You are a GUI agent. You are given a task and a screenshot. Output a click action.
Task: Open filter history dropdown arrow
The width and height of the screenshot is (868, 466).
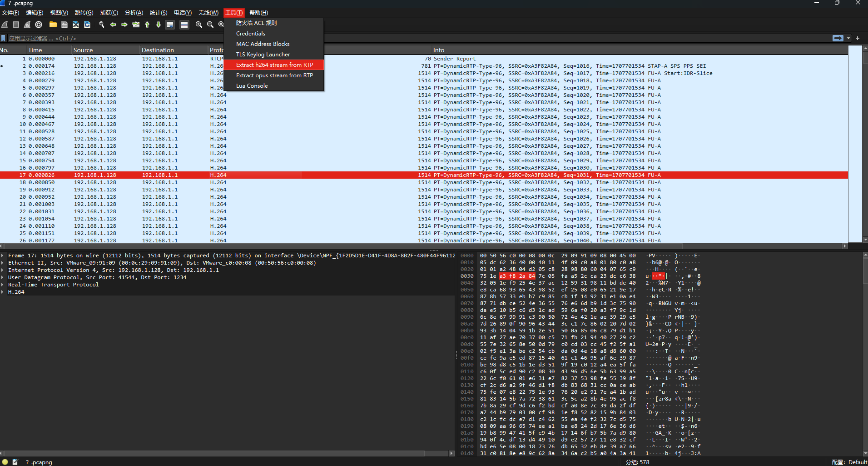[848, 38]
